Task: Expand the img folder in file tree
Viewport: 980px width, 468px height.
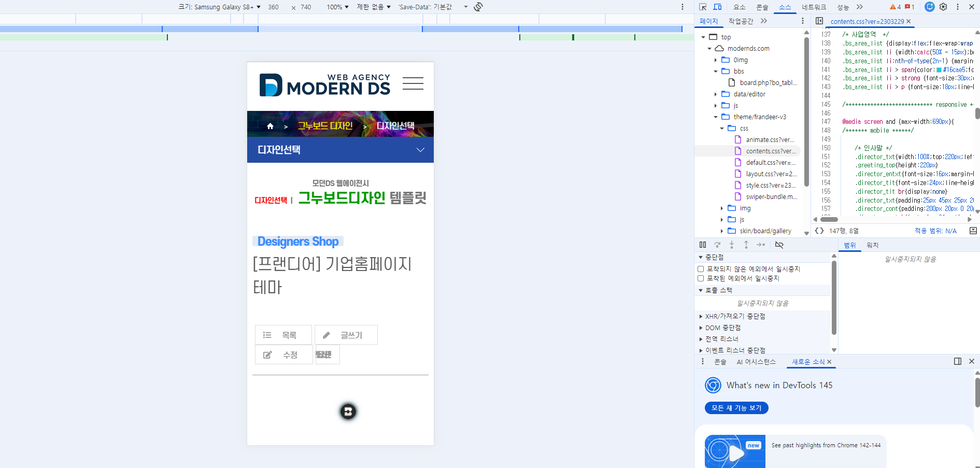Action: click(722, 208)
